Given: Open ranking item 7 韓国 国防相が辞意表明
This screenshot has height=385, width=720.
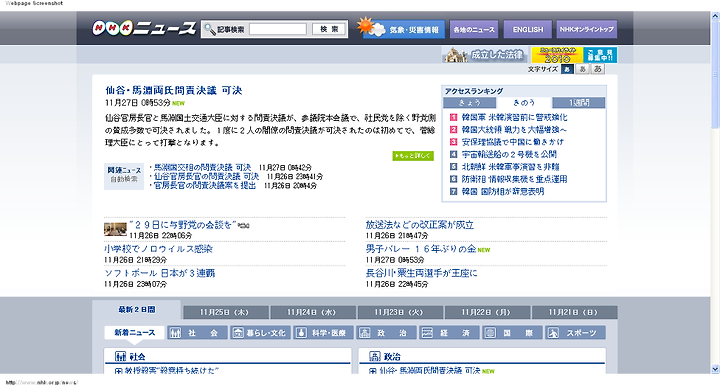Looking at the screenshot, I should click(503, 192).
